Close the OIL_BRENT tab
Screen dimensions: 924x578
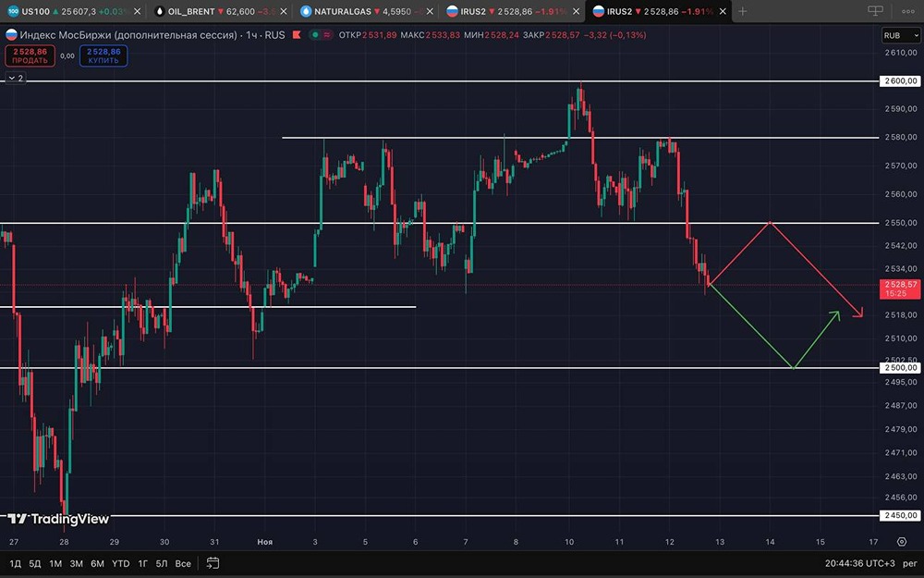pyautogui.click(x=284, y=11)
